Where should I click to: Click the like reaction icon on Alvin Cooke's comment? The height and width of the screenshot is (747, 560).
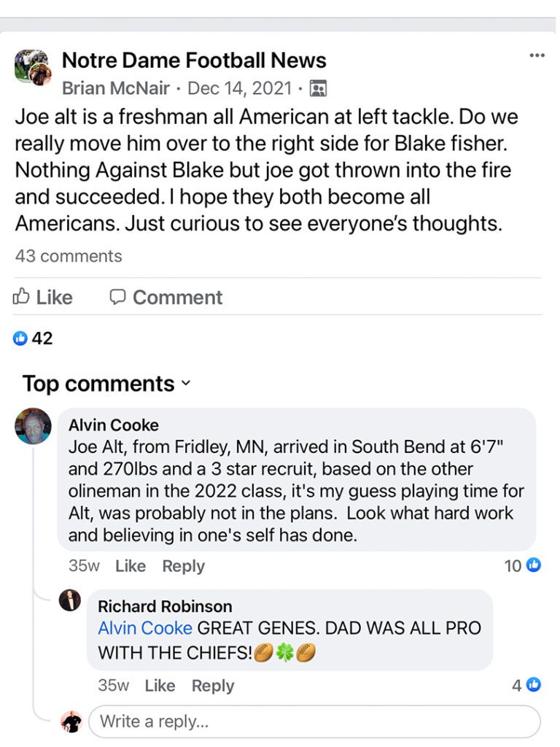coord(534,565)
